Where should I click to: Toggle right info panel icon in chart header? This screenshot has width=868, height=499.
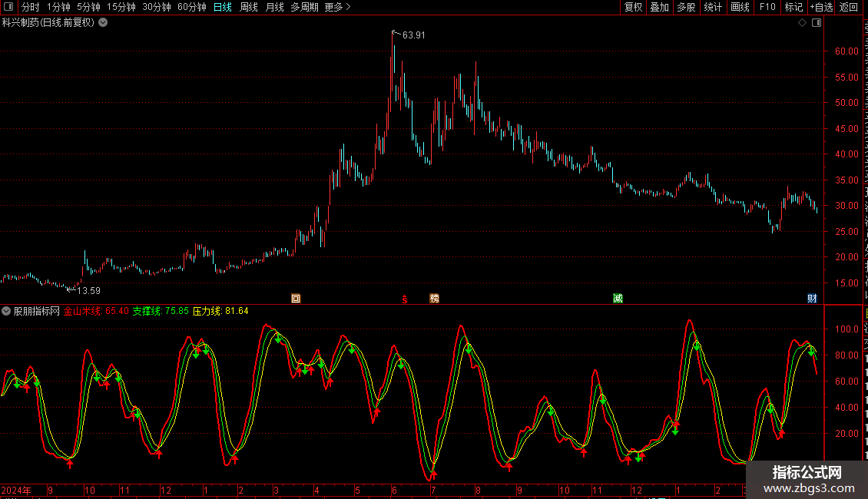tap(817, 23)
